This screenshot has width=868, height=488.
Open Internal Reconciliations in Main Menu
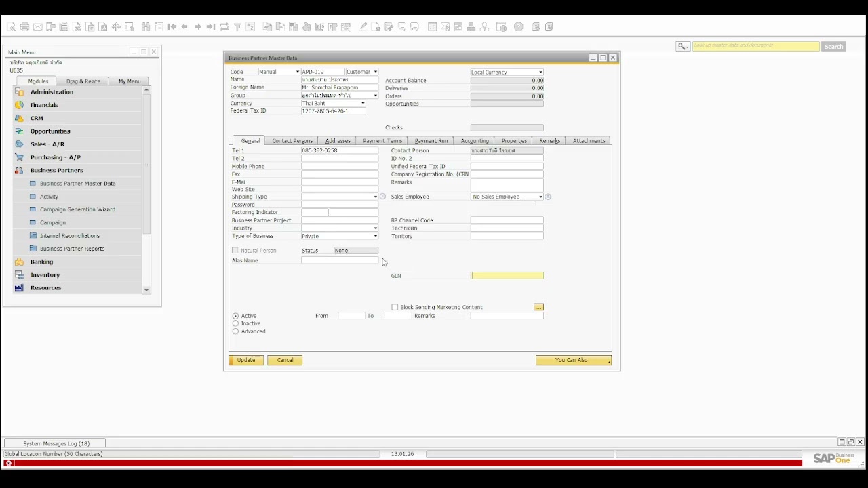pos(70,236)
